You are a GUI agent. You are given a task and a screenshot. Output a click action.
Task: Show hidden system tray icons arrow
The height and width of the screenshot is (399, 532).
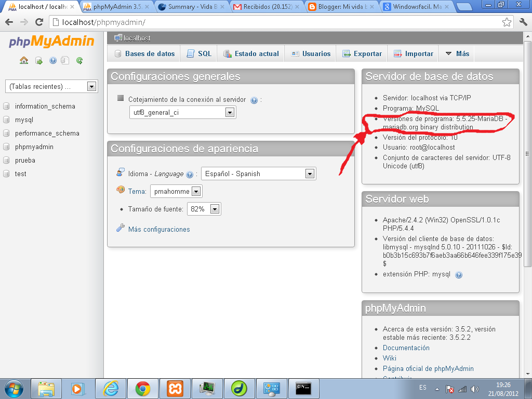coord(437,389)
